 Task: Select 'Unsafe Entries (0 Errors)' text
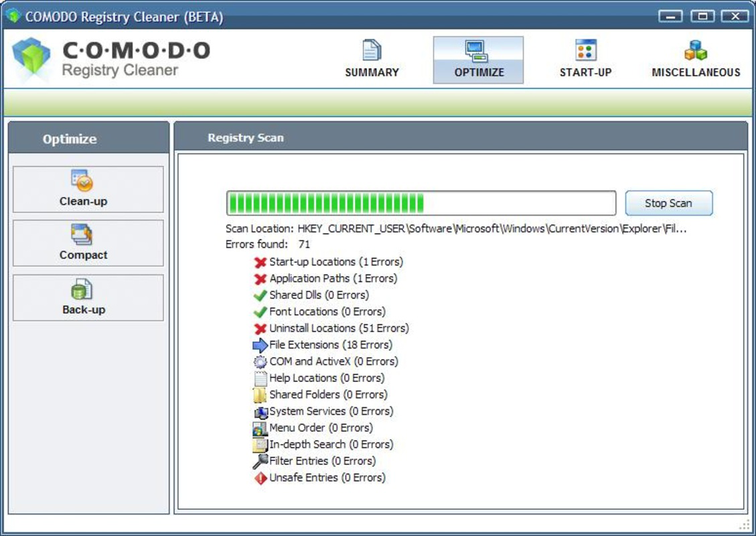[x=327, y=478]
